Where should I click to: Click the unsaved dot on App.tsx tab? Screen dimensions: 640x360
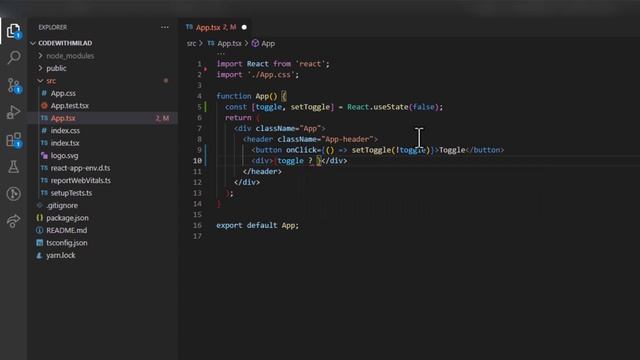tap(244, 27)
